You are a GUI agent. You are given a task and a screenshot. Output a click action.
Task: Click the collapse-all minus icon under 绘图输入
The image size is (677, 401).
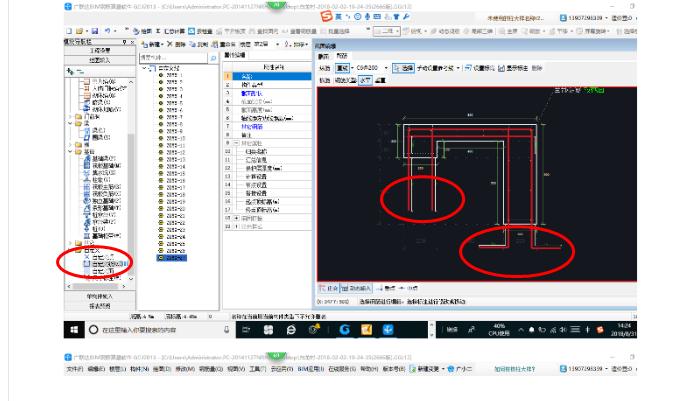pyautogui.click(x=80, y=72)
